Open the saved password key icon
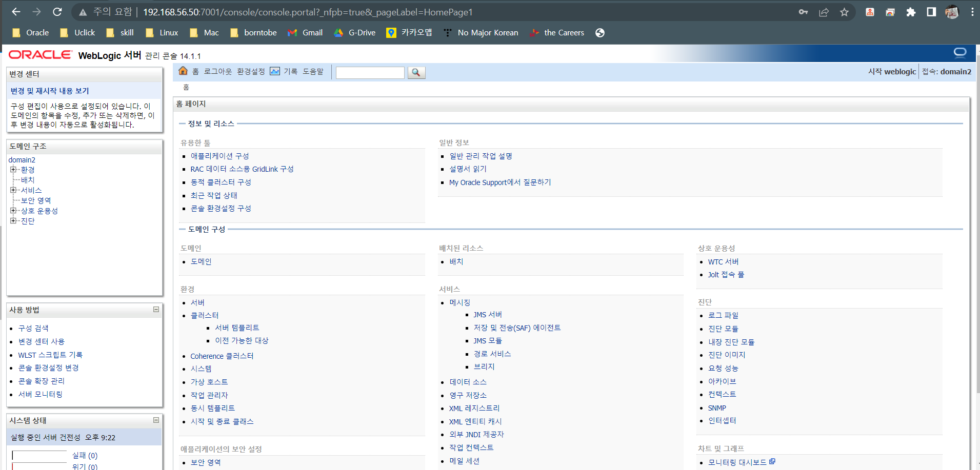Image resolution: width=980 pixels, height=470 pixels. click(803, 12)
